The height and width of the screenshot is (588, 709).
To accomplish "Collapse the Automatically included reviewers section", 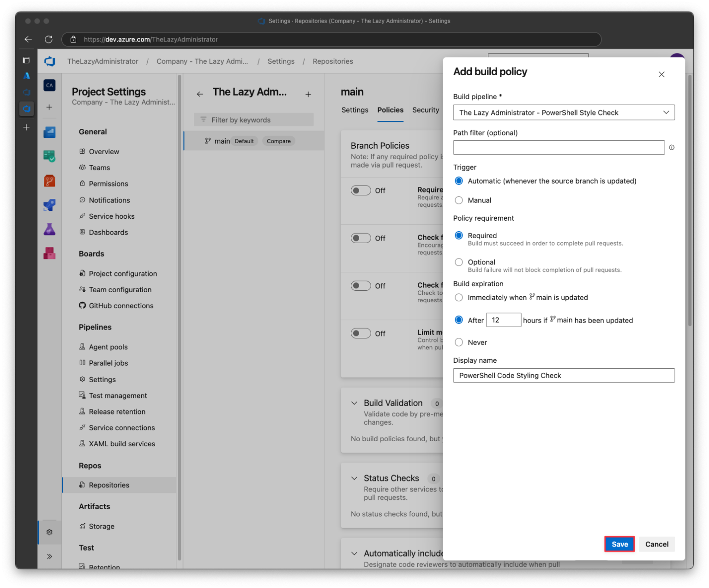I will [x=354, y=553].
